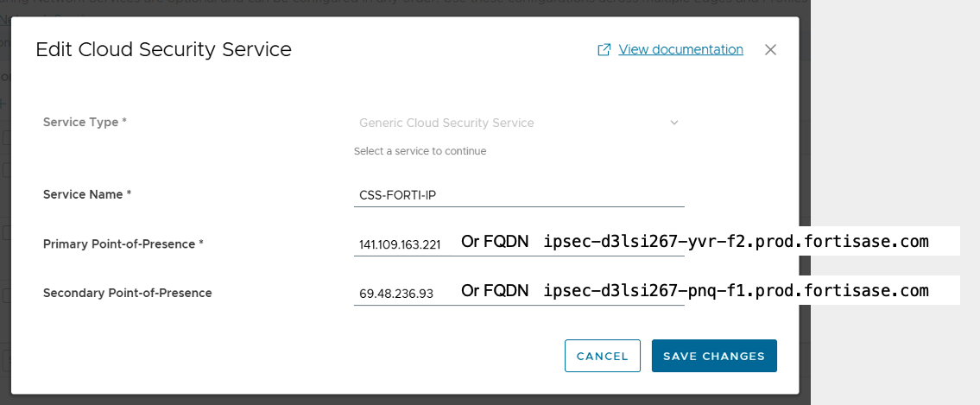Click 'Or FQDN' beside the primary IP

pyautogui.click(x=495, y=242)
